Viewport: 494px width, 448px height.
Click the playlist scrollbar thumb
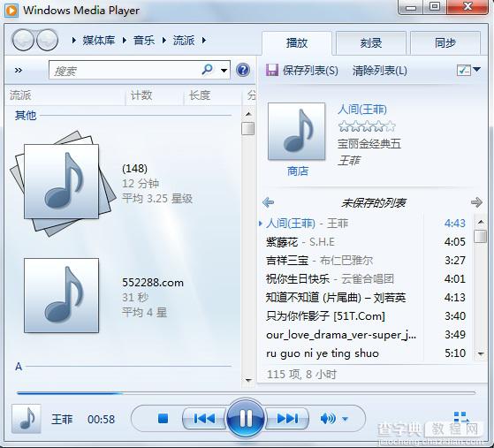pyautogui.click(x=480, y=236)
